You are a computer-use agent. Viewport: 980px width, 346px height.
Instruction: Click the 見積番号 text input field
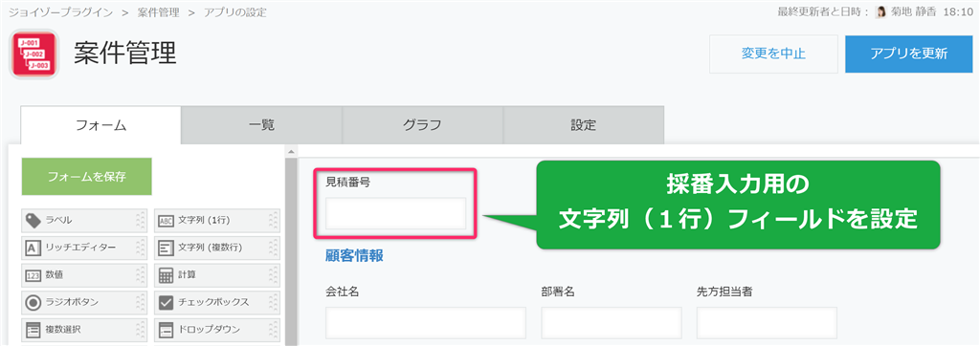pyautogui.click(x=395, y=213)
